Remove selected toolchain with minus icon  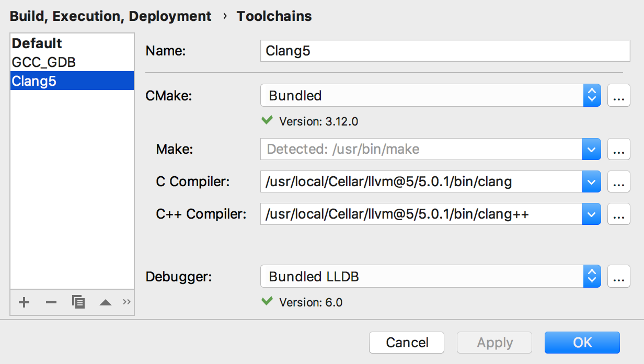pyautogui.click(x=51, y=302)
